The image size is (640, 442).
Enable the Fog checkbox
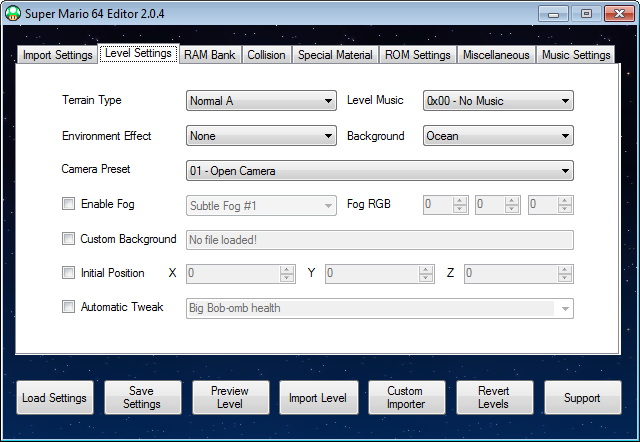click(x=69, y=204)
